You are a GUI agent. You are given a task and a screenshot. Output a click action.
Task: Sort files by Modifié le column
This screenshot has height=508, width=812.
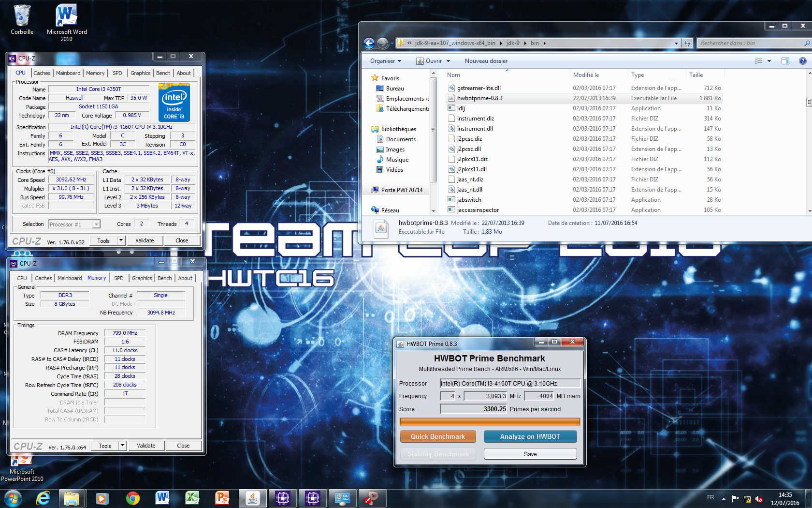(x=599, y=75)
